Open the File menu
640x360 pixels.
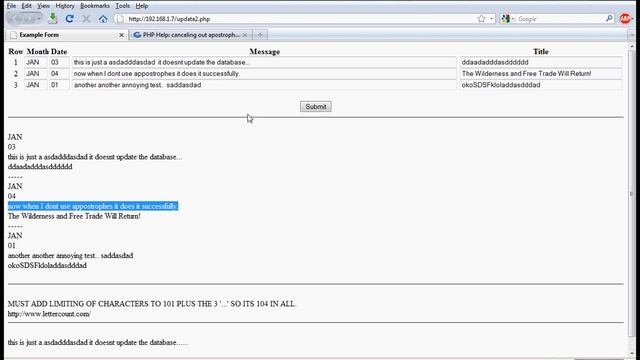pos(11,6)
